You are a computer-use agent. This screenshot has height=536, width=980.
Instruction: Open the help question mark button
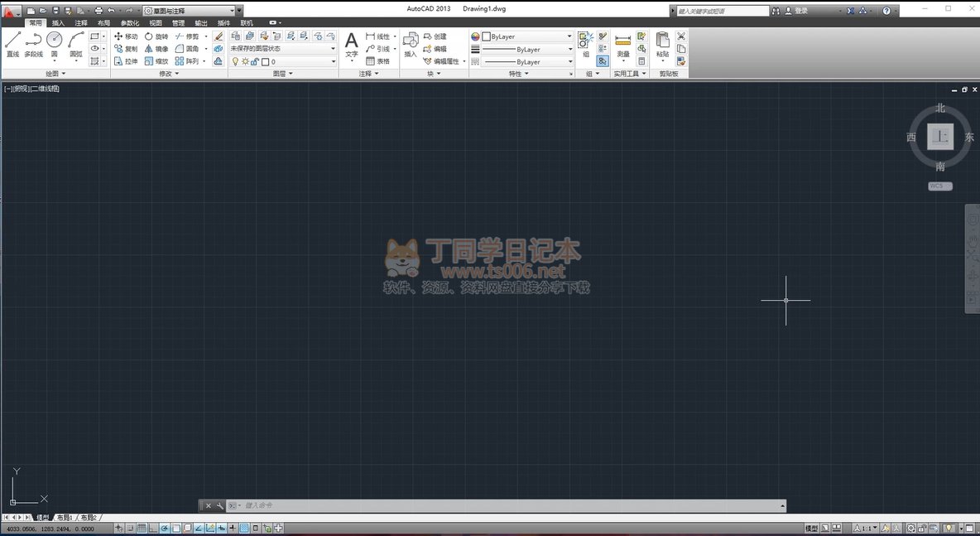[886, 11]
